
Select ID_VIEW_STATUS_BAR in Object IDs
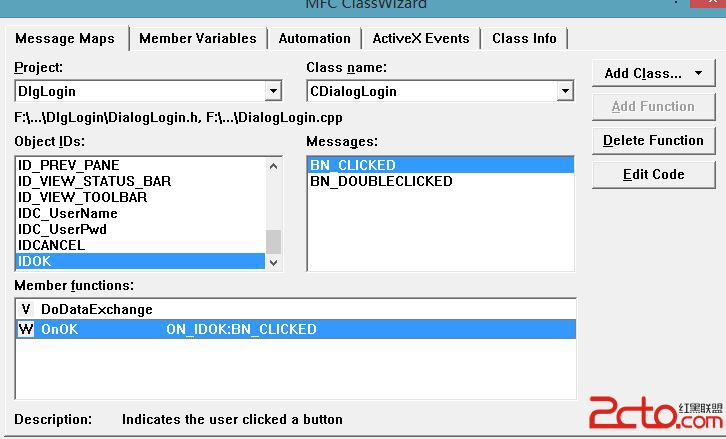click(141, 181)
